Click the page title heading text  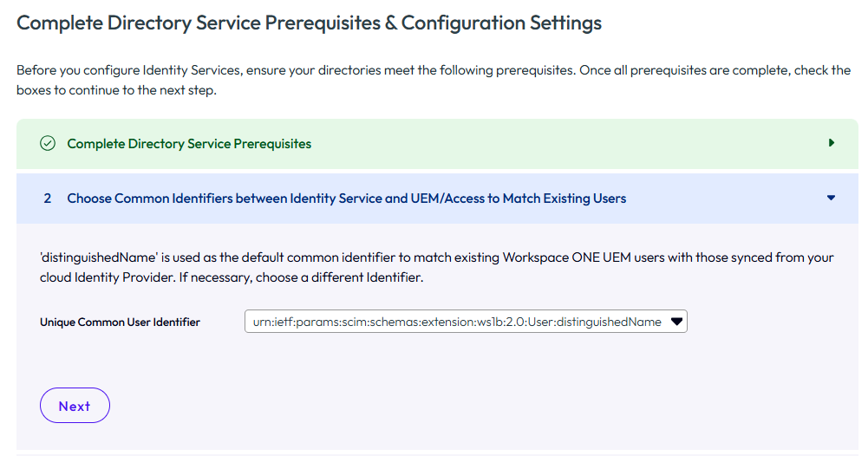(x=309, y=23)
